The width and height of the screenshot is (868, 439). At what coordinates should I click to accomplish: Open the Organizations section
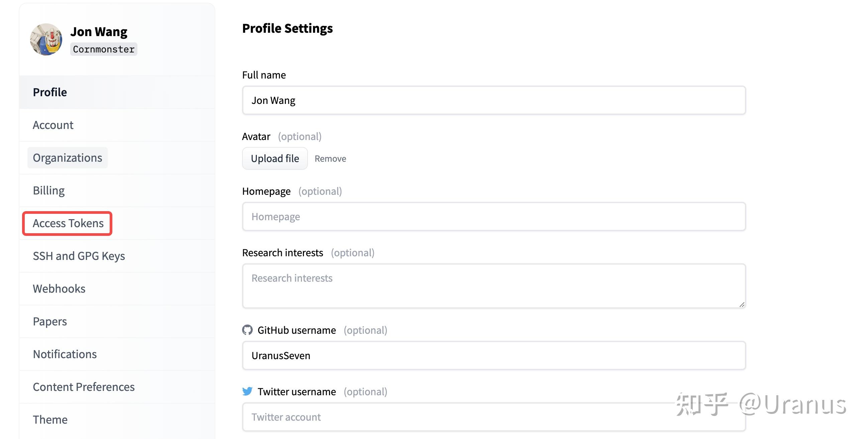point(68,158)
